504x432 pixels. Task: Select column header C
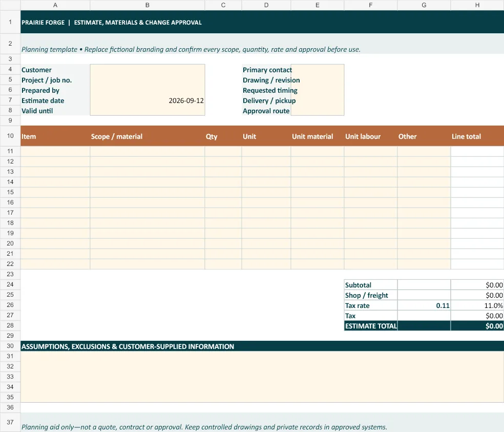pos(223,5)
